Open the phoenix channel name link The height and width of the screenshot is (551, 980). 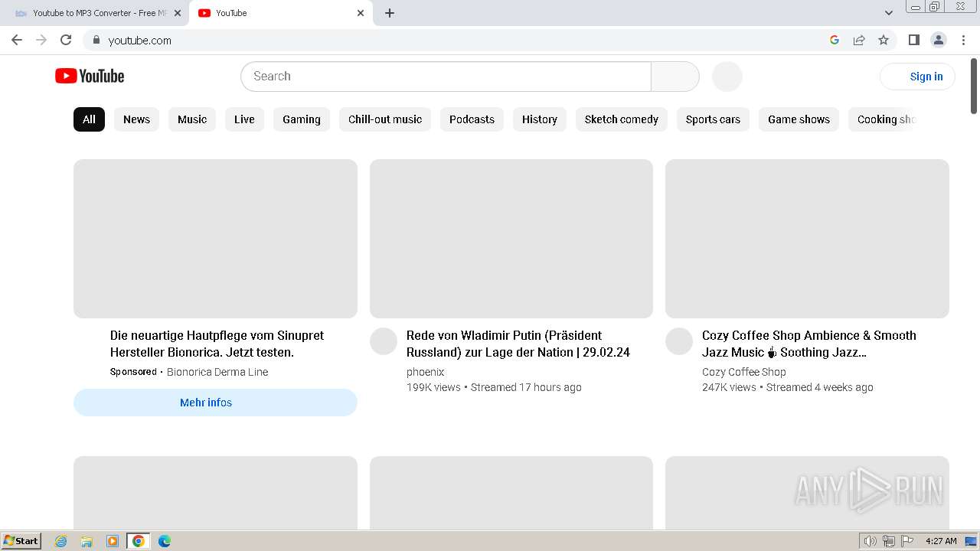click(425, 372)
